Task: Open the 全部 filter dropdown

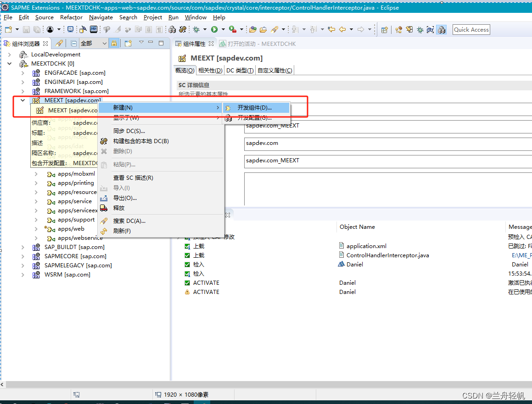Action: 94,44
